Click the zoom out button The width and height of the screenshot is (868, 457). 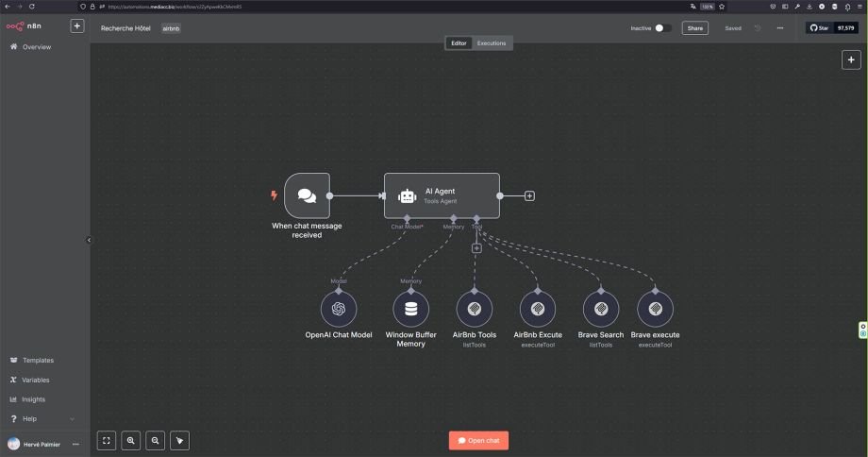click(x=155, y=440)
